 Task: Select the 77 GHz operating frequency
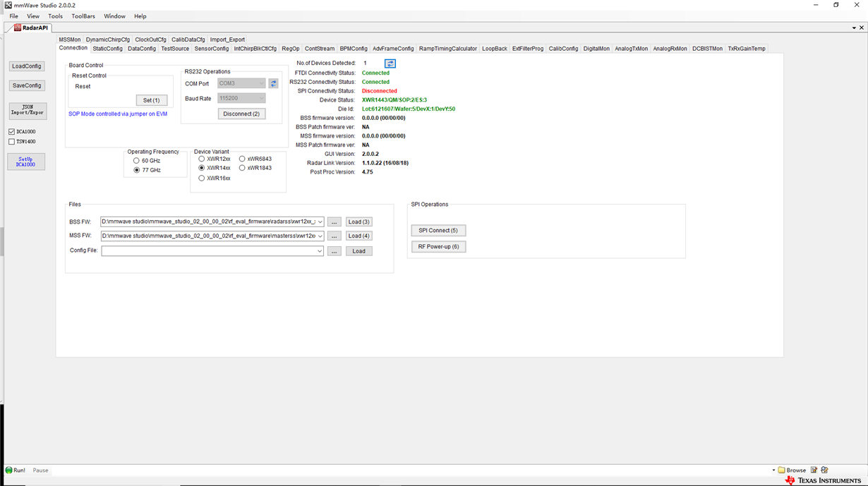pyautogui.click(x=136, y=170)
